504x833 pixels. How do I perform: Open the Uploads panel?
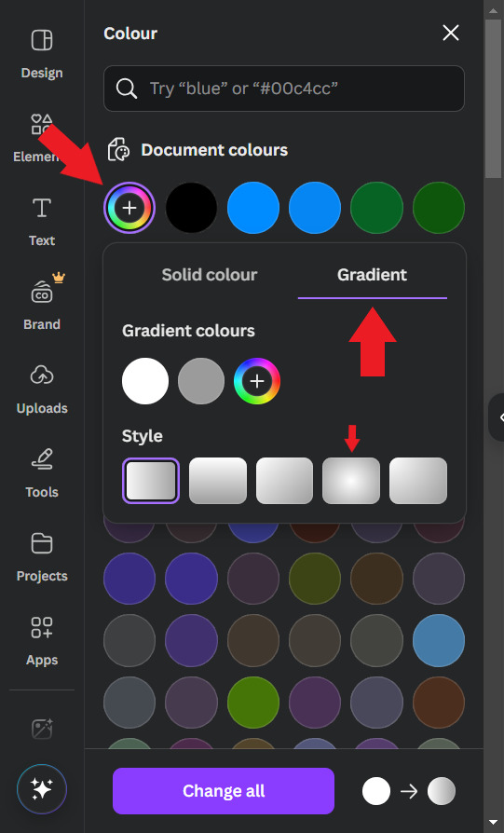click(42, 389)
